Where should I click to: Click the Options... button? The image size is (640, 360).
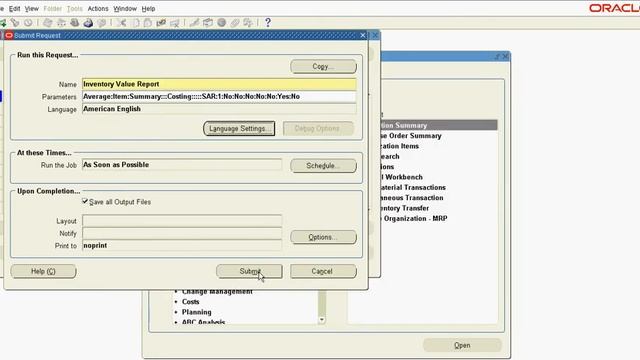pos(323,237)
